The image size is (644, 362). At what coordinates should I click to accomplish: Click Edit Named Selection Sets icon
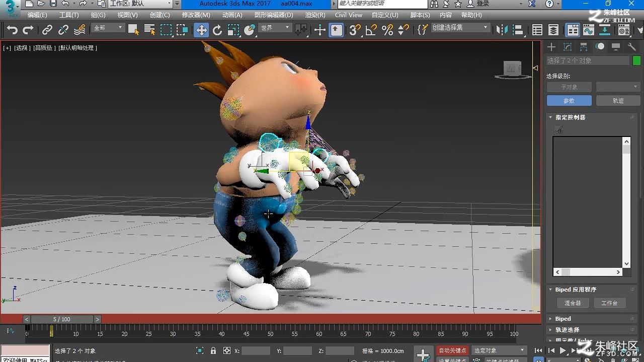click(423, 30)
